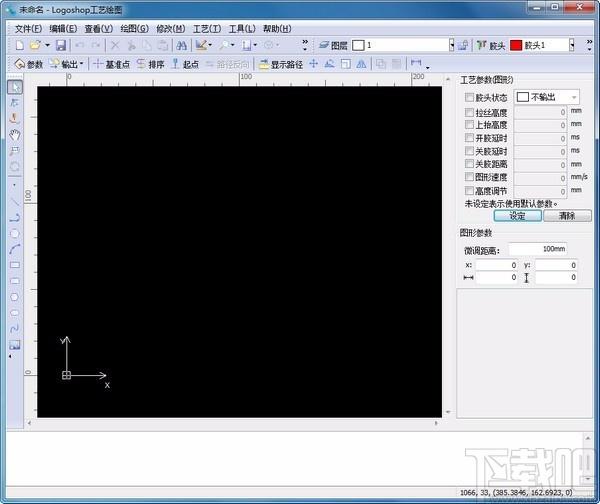Pick the straight line drawing tool
Screen dimensions: 600x504
pyautogui.click(x=15, y=200)
